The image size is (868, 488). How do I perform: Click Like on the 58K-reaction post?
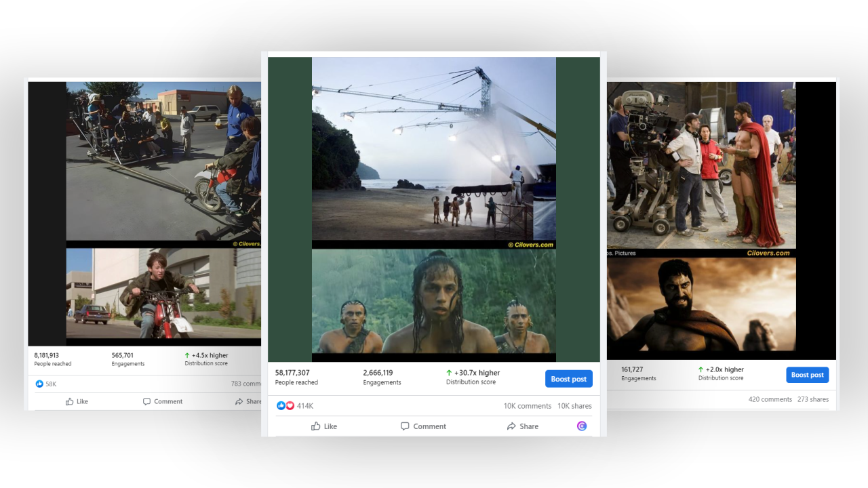coord(77,401)
